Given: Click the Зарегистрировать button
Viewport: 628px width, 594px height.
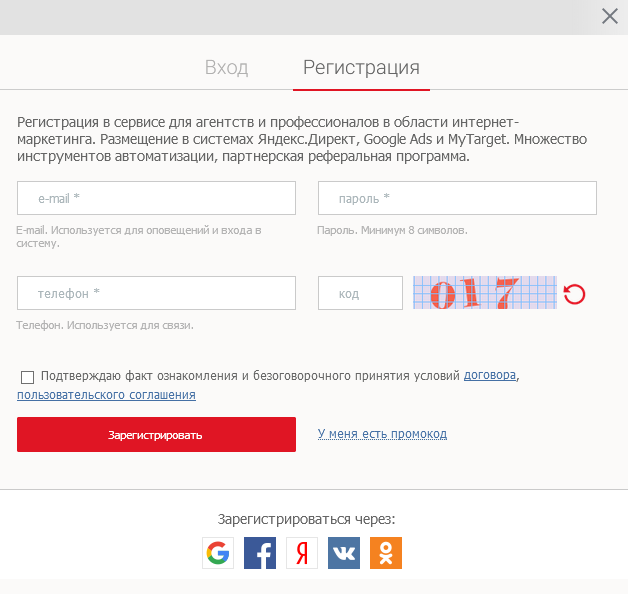Looking at the screenshot, I should click(x=156, y=435).
